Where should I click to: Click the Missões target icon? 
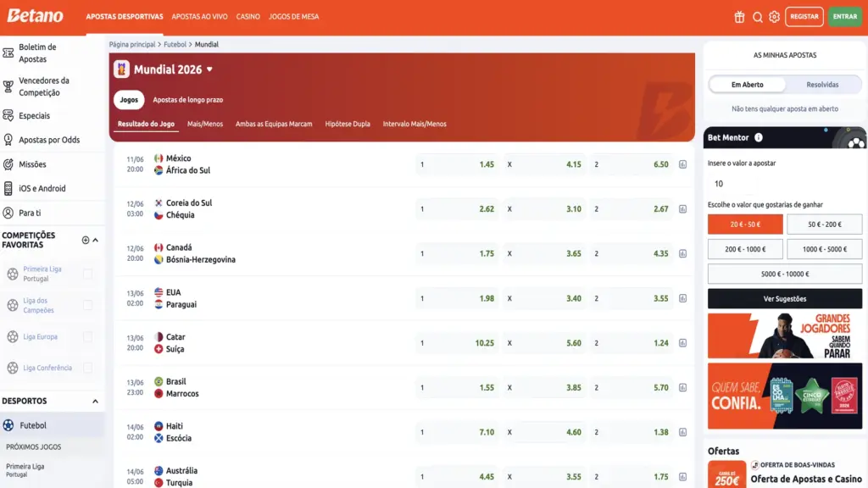8,164
